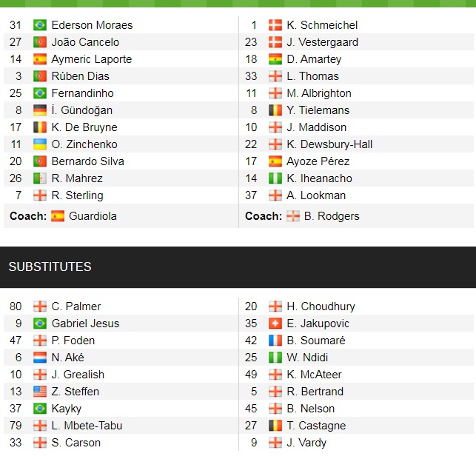
Task: Click Germany flag beside İ. Gündoğan
Action: [x=40, y=110]
